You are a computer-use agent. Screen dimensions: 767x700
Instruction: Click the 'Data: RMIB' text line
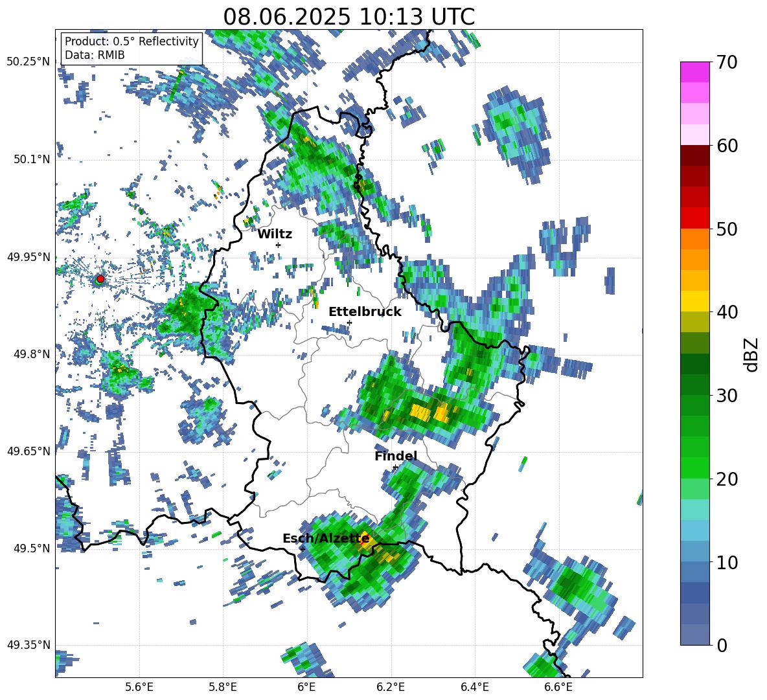tap(95, 55)
